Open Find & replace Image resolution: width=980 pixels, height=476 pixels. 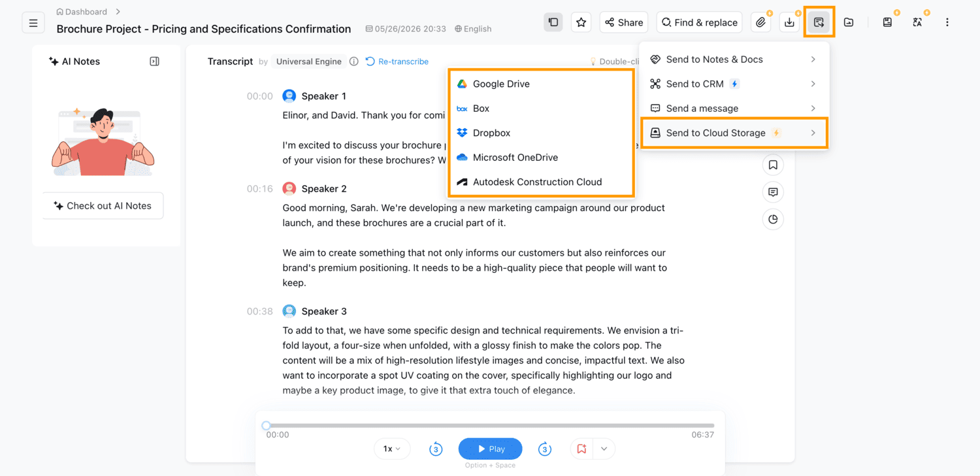[699, 22]
